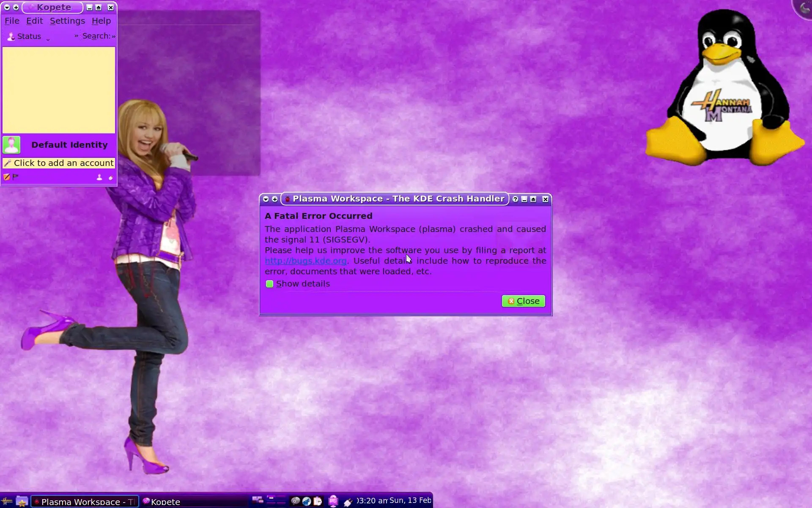Click the starred folder icon in the panel
Screen dimensions: 812x508
(22, 501)
